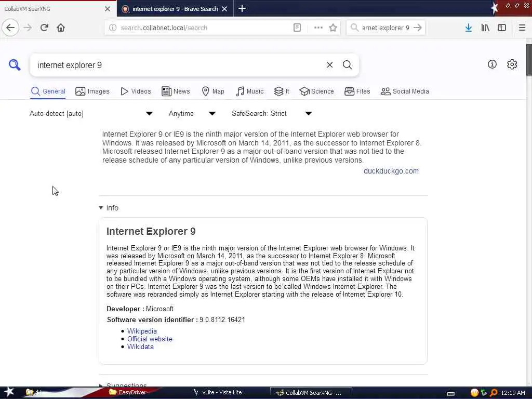The width and height of the screenshot is (532, 399).
Task: Open the Library icon in toolbar
Action: pos(485,28)
